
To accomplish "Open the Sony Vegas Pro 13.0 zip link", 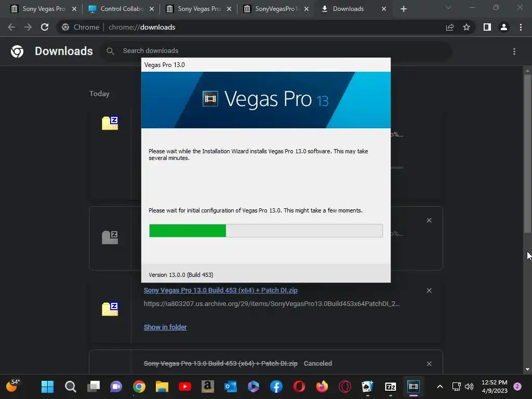I will point(220,290).
